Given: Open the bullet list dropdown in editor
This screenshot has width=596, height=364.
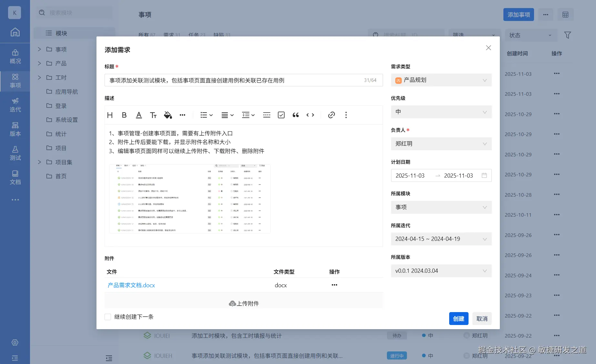Looking at the screenshot, I should [206, 115].
